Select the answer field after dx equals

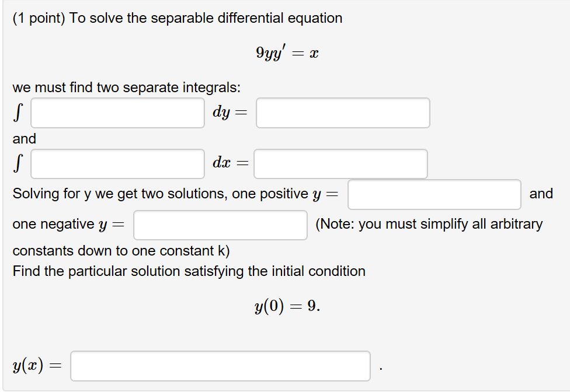[x=340, y=164]
